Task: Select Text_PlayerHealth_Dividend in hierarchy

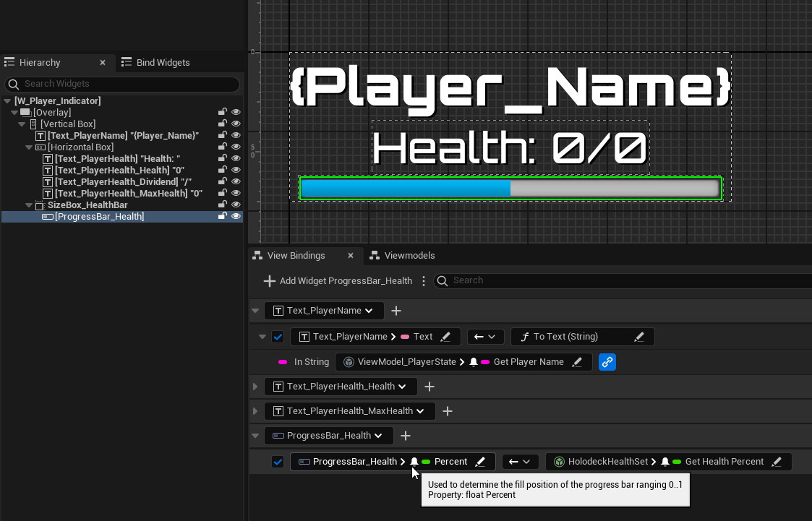Action: 123,181
